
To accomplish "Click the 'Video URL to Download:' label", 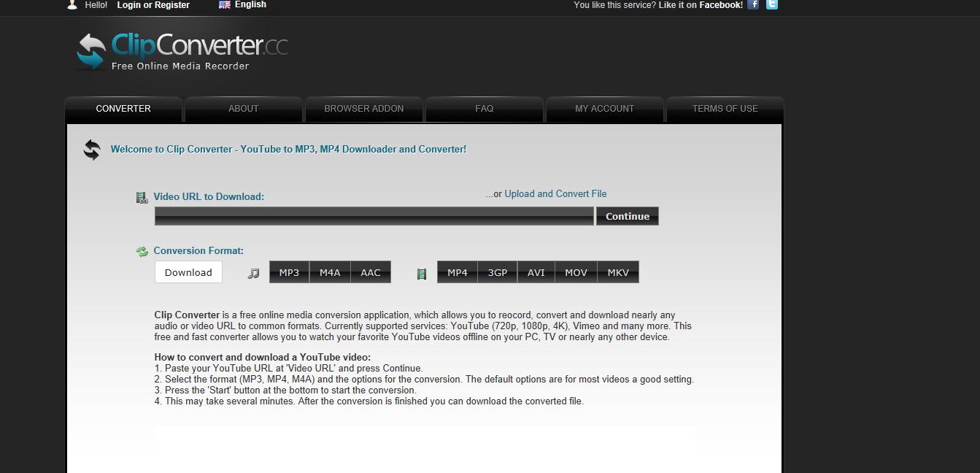I will [x=209, y=196].
